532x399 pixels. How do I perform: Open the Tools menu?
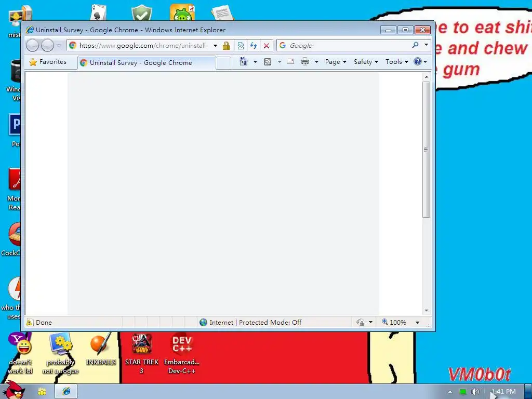[396, 62]
